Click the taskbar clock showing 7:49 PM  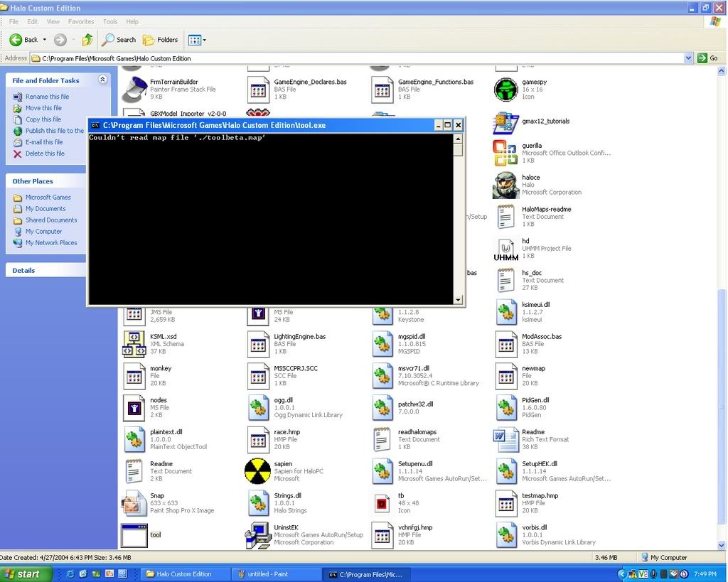pyautogui.click(x=705, y=574)
